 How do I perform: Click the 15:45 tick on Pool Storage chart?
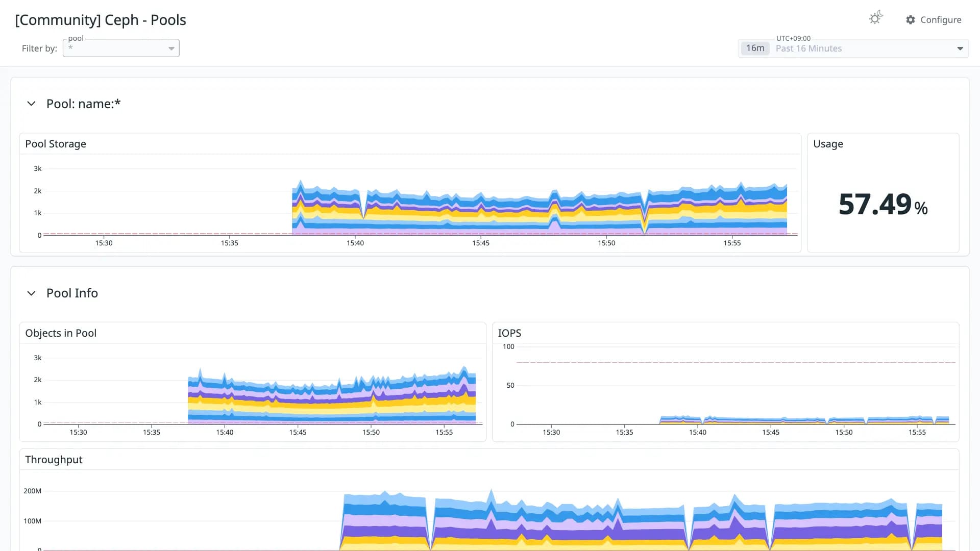point(481,243)
